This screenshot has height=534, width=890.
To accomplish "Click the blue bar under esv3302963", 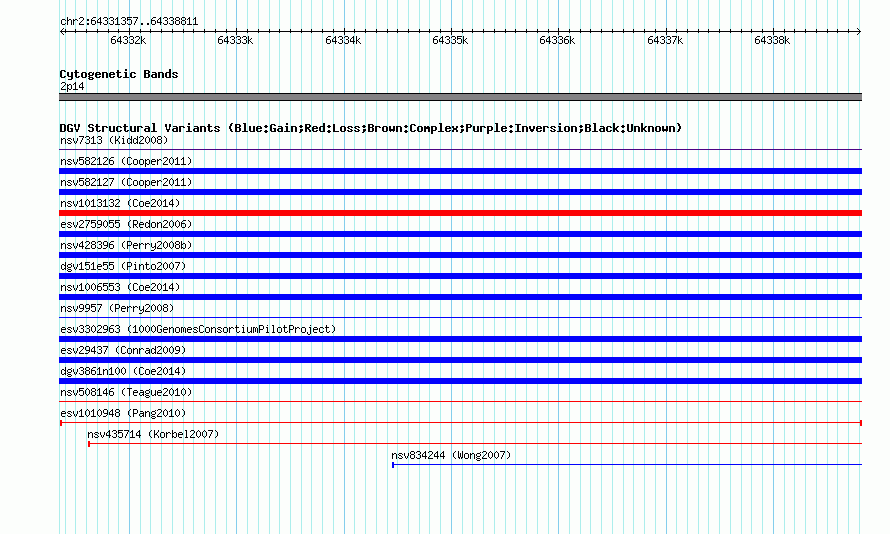I will click(x=460, y=339).
